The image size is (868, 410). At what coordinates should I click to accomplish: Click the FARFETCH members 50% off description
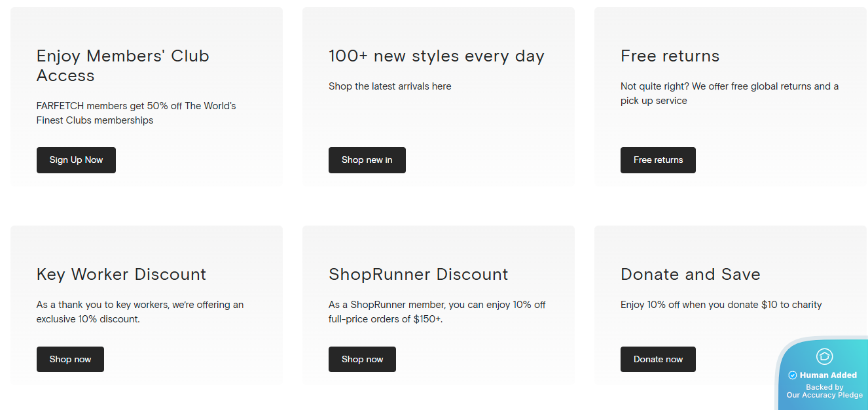[136, 113]
